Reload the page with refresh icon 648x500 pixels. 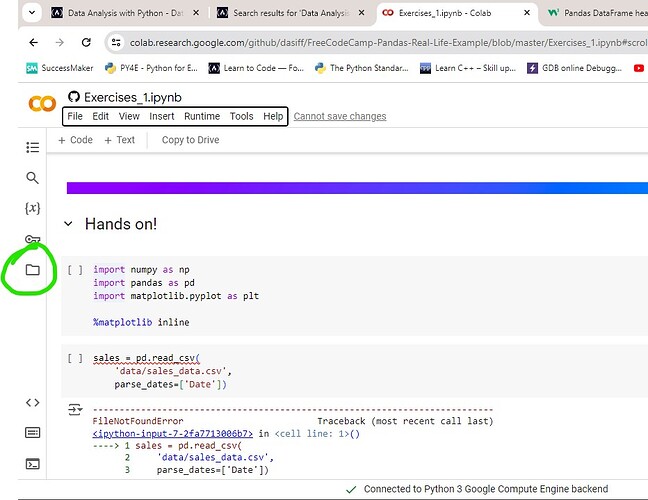click(86, 42)
